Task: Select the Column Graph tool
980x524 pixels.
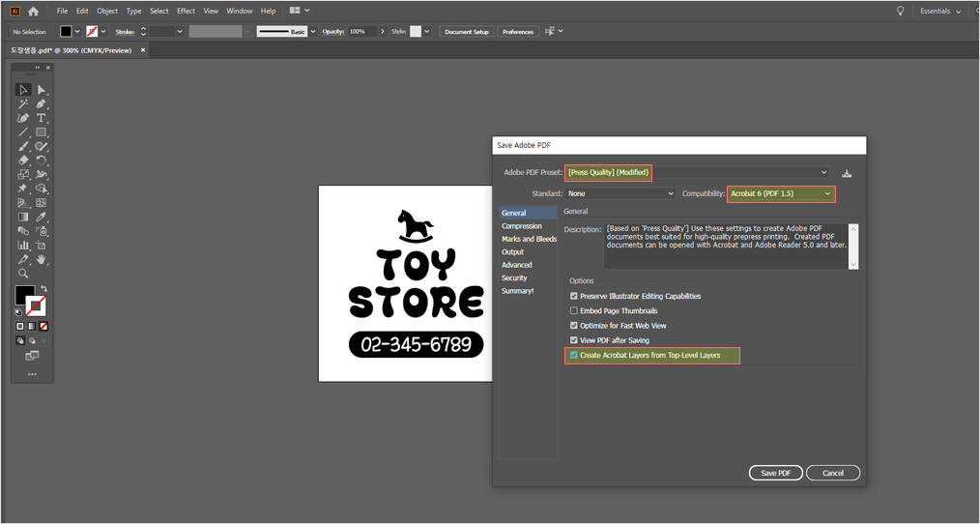Action: 23,246
